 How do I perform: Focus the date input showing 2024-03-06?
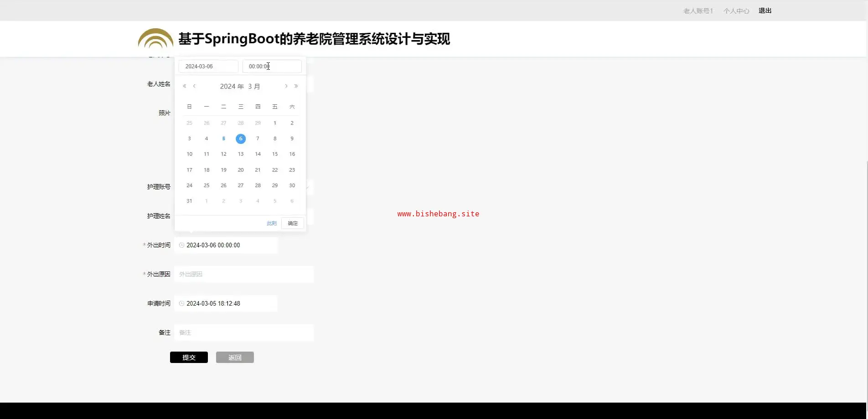pyautogui.click(x=208, y=66)
